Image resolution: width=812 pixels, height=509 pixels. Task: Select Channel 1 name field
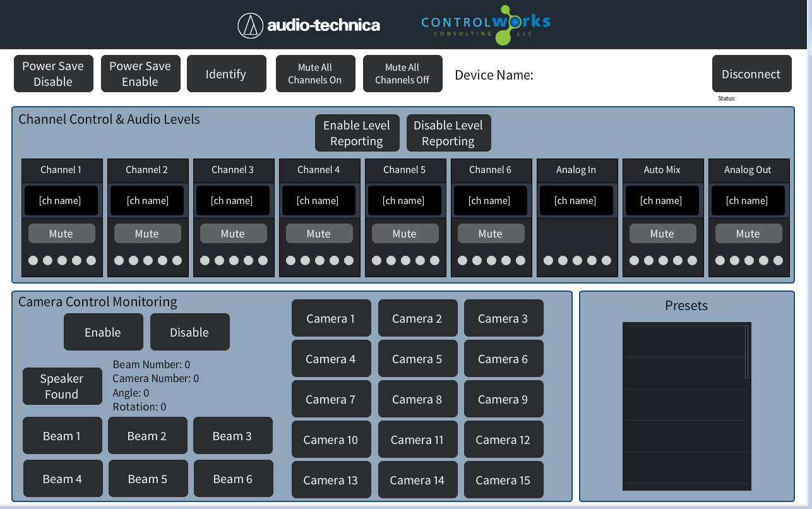[61, 201]
